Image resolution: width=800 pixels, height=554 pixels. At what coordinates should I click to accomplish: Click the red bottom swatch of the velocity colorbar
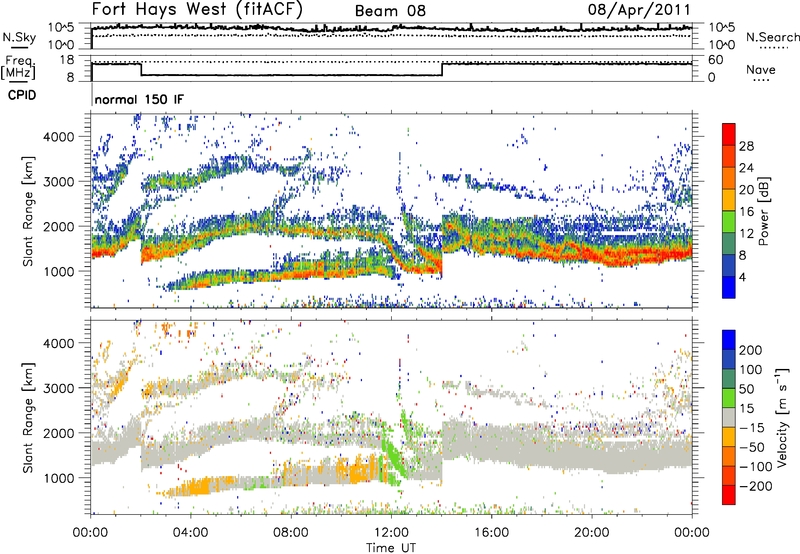(729, 494)
